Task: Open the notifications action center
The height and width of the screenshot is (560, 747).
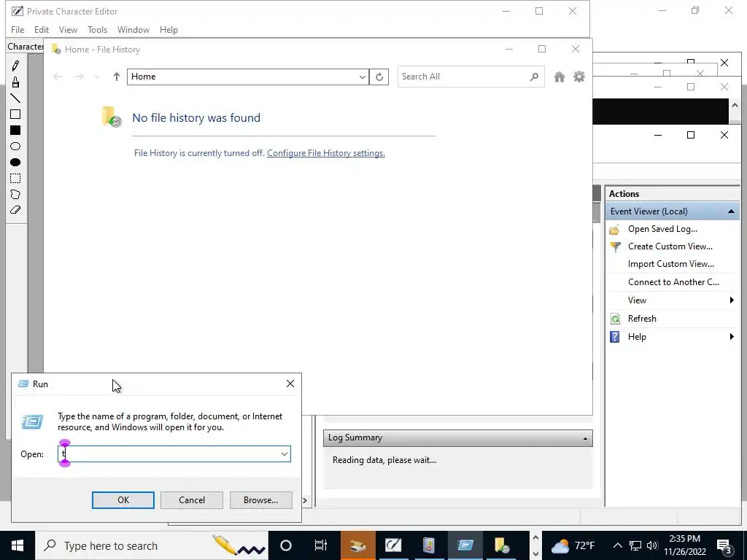Action: click(x=724, y=545)
